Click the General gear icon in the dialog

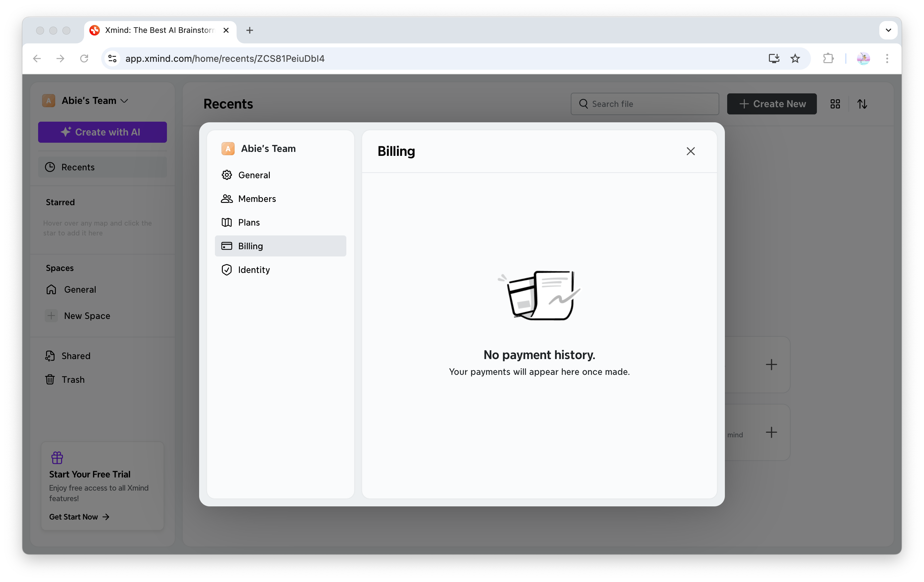(x=227, y=175)
